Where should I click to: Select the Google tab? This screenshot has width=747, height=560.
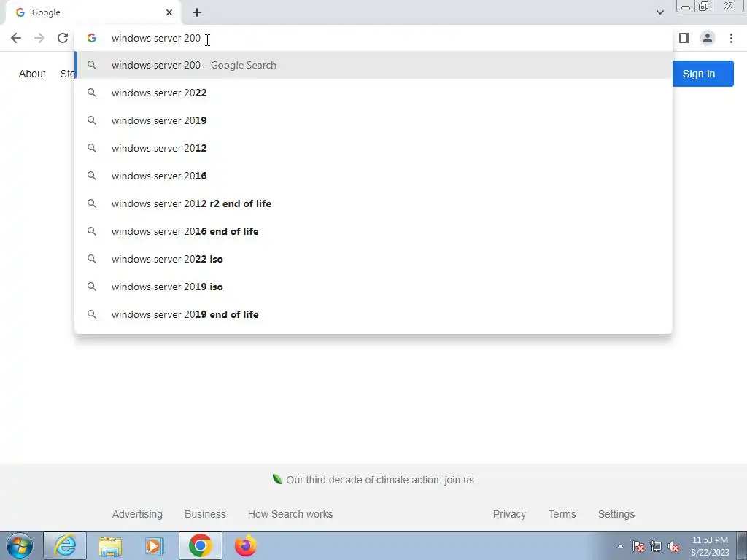coord(93,12)
